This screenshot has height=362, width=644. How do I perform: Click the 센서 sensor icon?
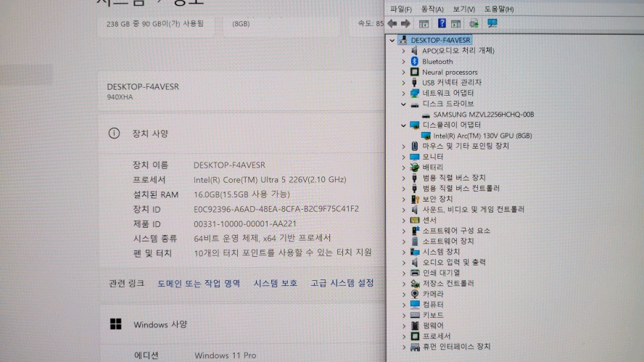415,221
